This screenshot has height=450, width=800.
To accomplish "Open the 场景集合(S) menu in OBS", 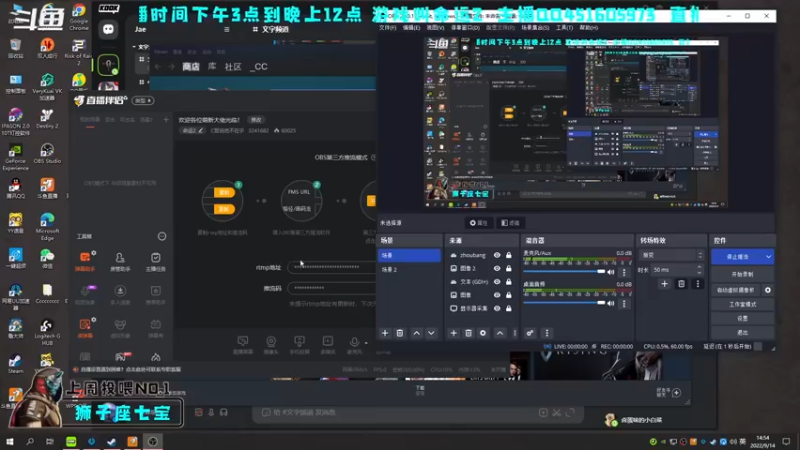I will click(535, 28).
